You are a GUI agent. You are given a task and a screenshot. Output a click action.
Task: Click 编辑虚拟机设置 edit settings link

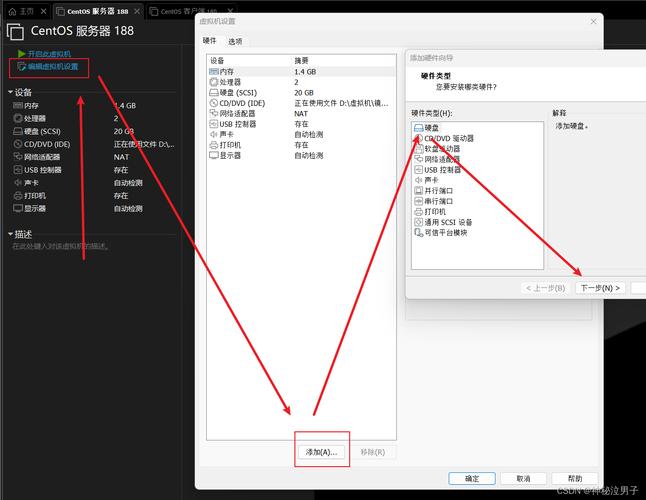[x=53, y=66]
